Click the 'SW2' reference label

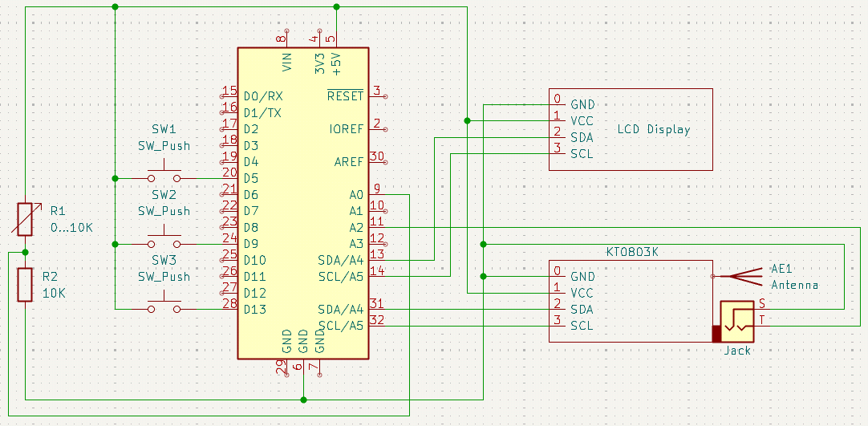click(x=164, y=195)
